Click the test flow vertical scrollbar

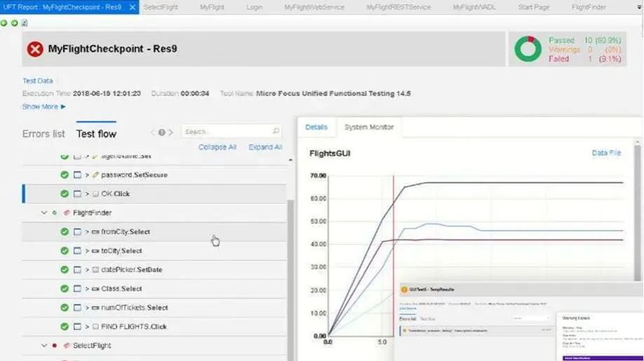pos(290,280)
